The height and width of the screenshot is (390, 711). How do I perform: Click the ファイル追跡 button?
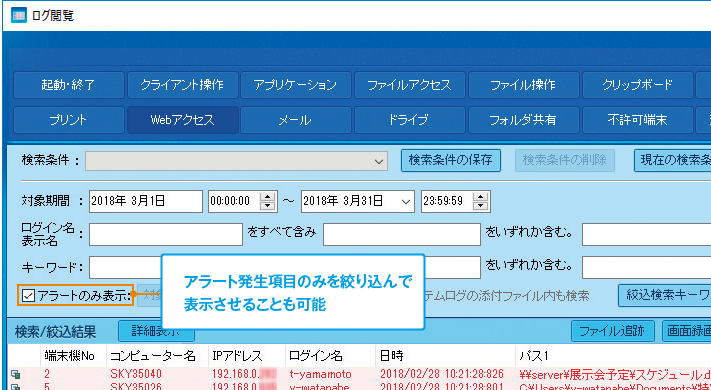pyautogui.click(x=613, y=331)
